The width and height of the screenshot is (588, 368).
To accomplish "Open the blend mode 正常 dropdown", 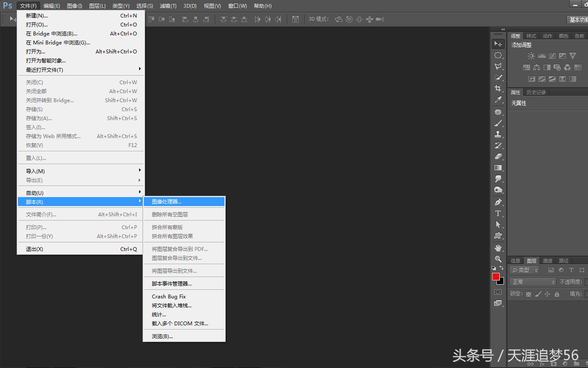I will click(533, 282).
